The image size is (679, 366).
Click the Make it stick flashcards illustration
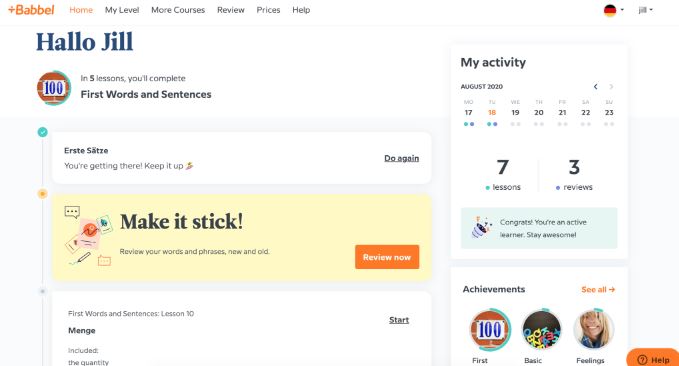coord(89,236)
